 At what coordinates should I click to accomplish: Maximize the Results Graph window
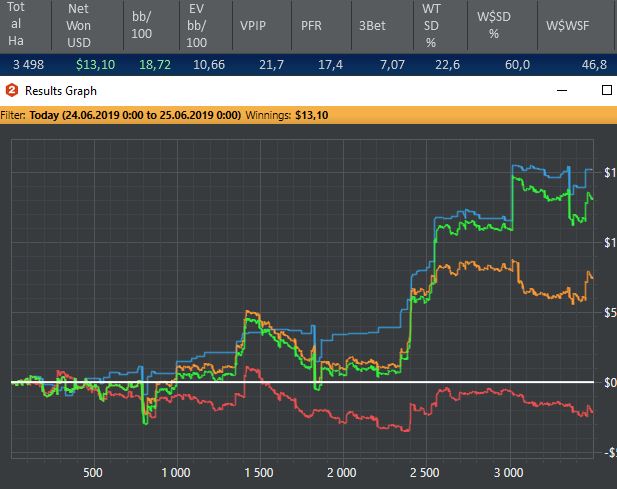[607, 90]
